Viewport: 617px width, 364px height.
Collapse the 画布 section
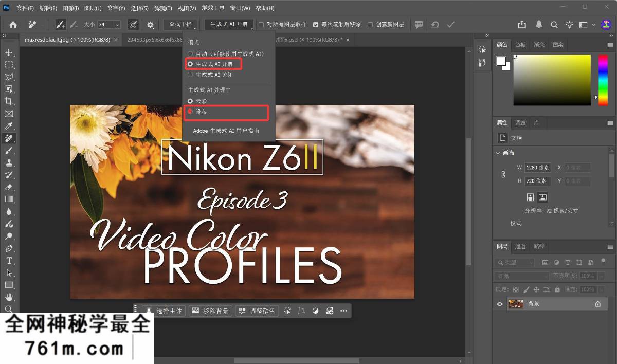(498, 153)
